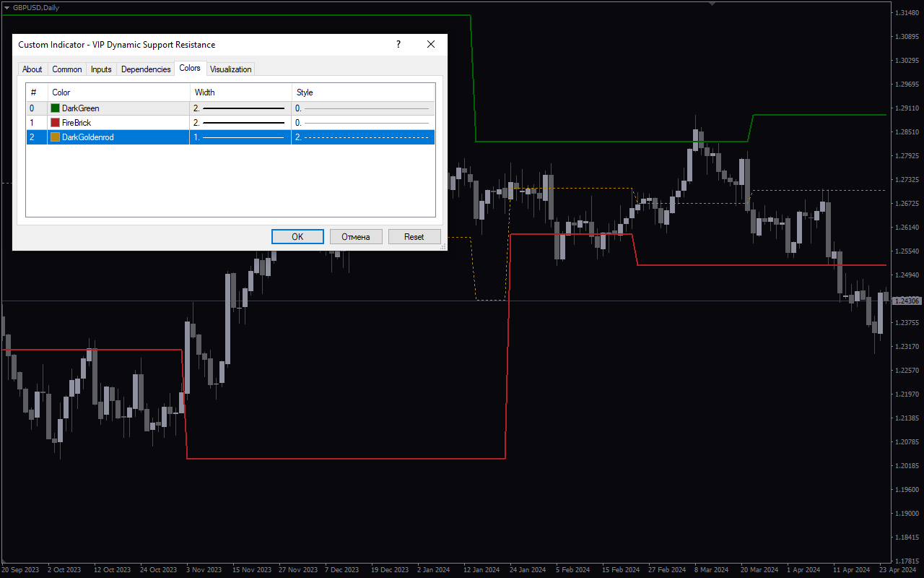Click the chart shift triangle marker at top

[712, 4]
